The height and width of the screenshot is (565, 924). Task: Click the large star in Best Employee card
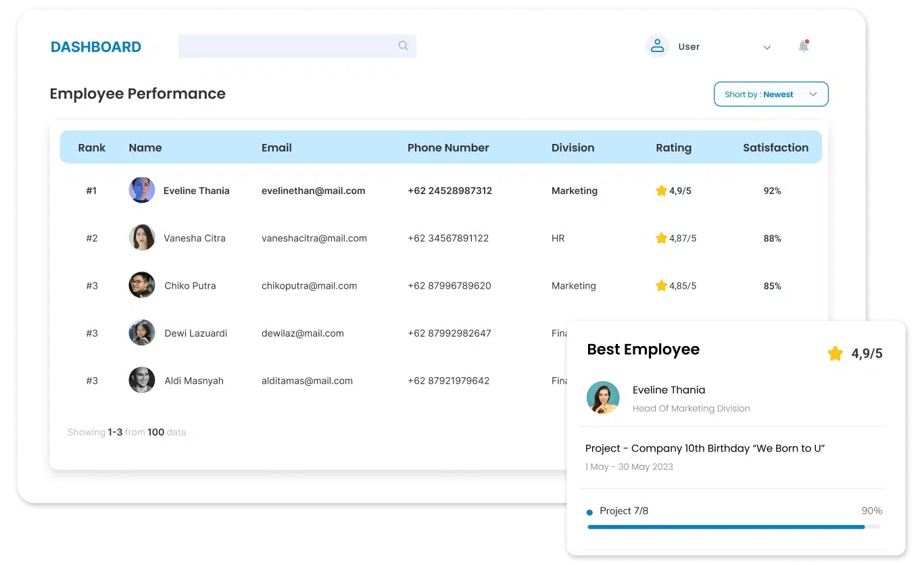tap(835, 353)
